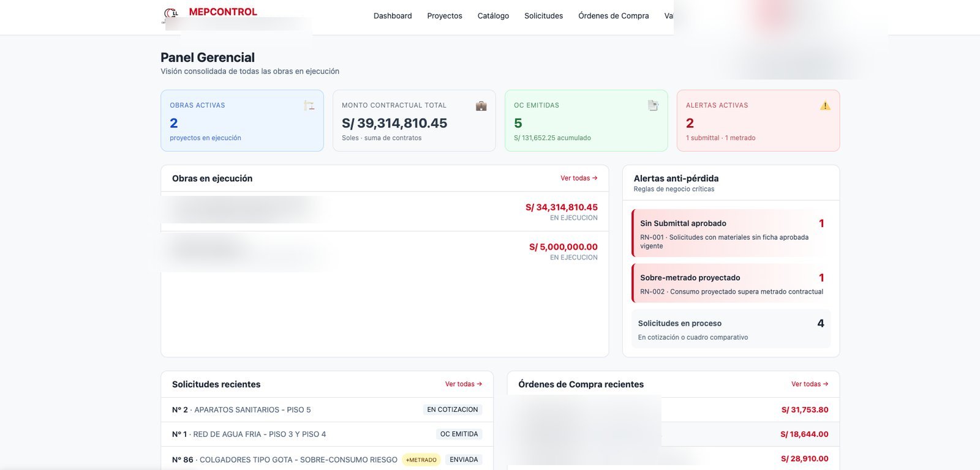
Task: Open request N° 86 Colgadores Tipo Gota
Action: [327, 460]
